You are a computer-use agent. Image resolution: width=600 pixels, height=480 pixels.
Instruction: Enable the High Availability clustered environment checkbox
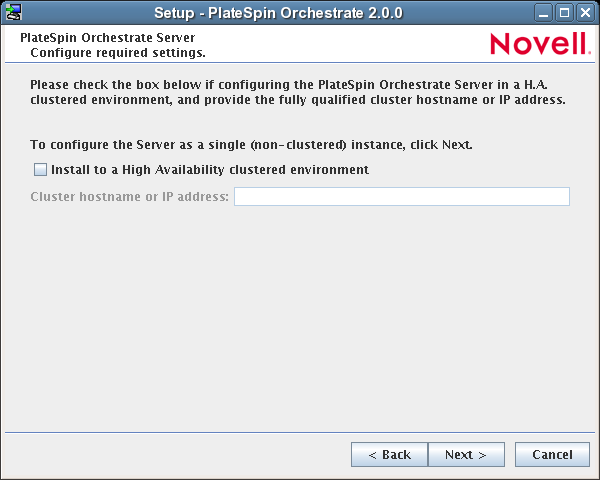click(x=40, y=170)
